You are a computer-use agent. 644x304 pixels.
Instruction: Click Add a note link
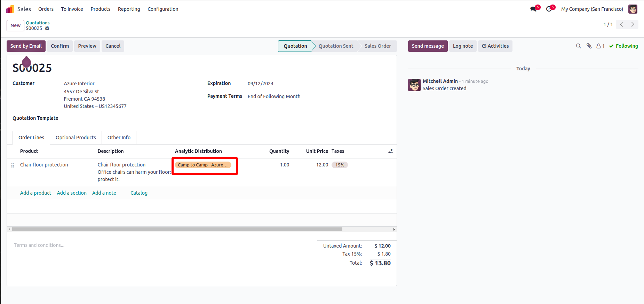click(104, 193)
